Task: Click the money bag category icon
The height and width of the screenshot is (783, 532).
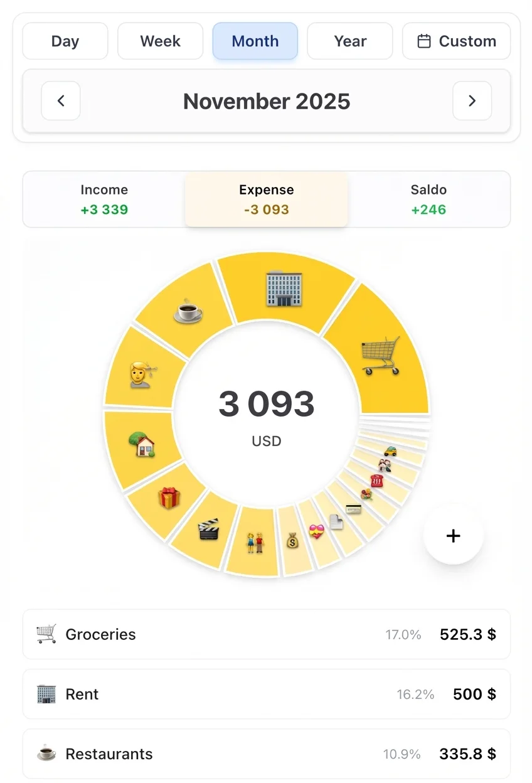Action: (292, 541)
